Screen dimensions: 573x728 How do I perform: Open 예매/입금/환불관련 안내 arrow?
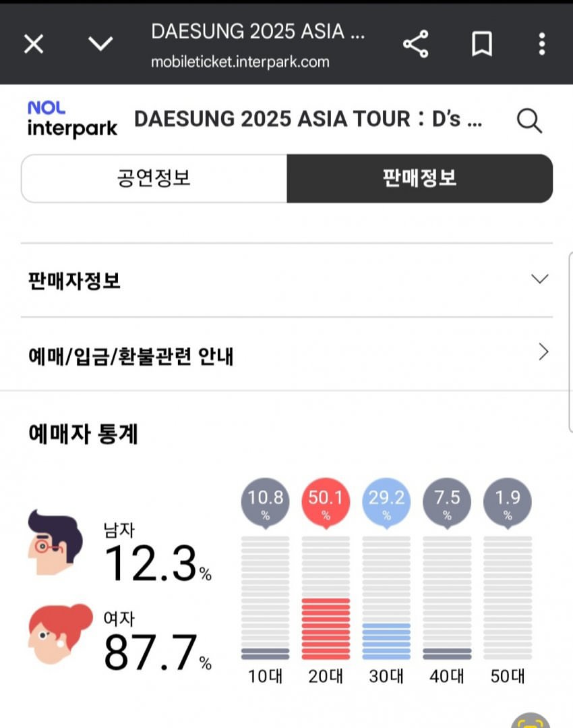(x=543, y=352)
